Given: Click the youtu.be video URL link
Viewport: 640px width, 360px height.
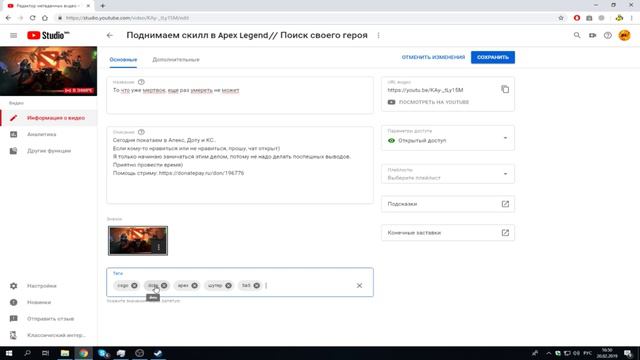Looking at the screenshot, I should 425,90.
